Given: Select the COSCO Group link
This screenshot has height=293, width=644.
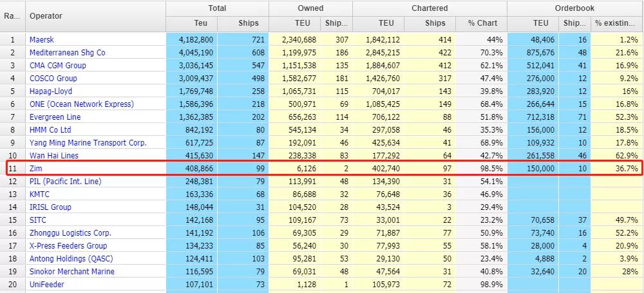Looking at the screenshot, I should (53, 79).
